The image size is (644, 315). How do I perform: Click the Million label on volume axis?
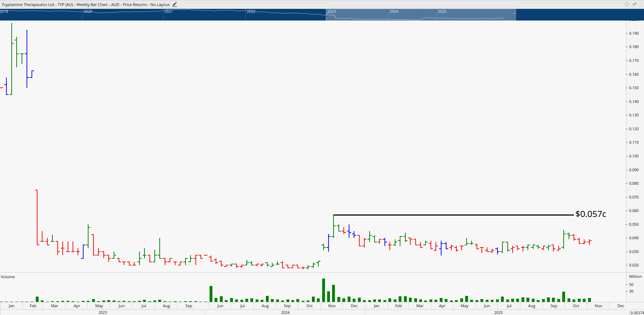click(635, 276)
